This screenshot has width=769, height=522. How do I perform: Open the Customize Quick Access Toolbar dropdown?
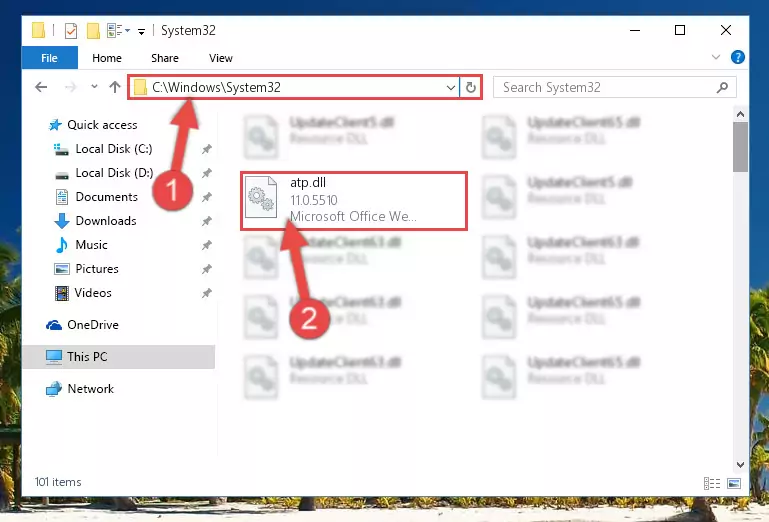click(141, 31)
